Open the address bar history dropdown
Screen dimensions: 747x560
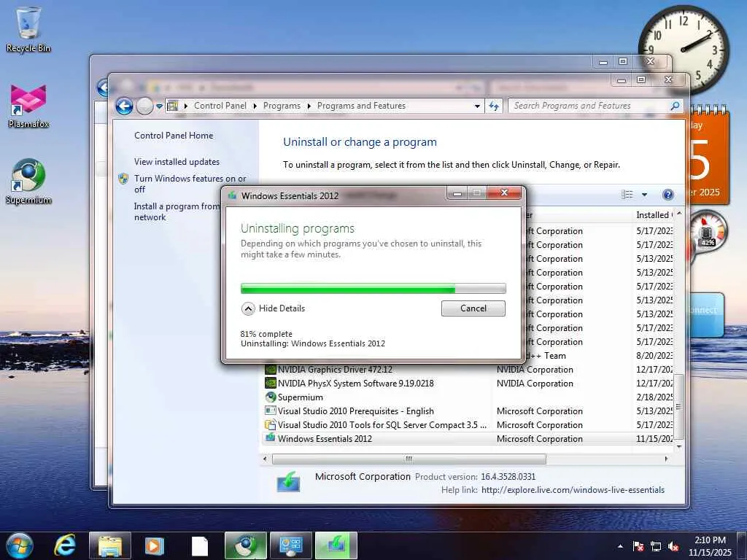click(x=477, y=106)
